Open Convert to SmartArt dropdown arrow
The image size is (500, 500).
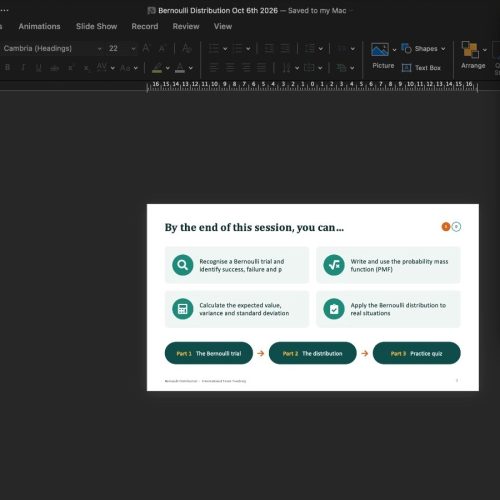pyautogui.click(x=352, y=68)
